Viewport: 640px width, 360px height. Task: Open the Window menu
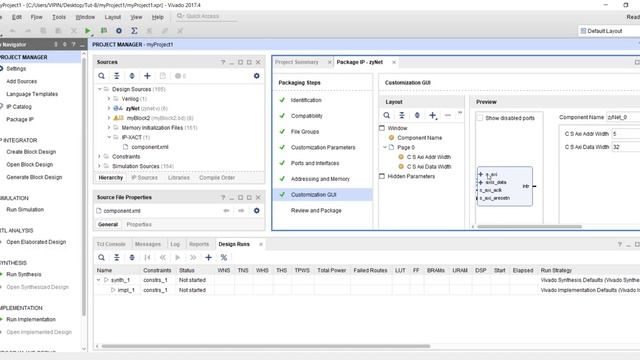pyautogui.click(x=85, y=17)
